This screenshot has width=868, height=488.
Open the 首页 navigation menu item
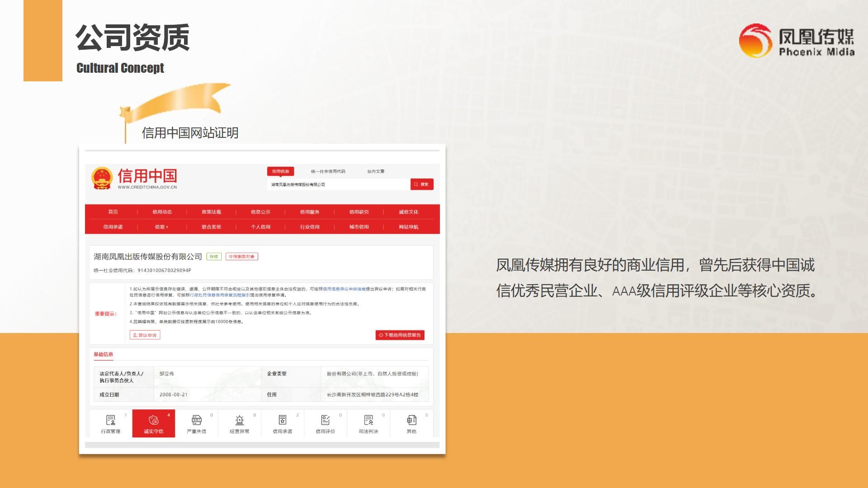coord(113,212)
